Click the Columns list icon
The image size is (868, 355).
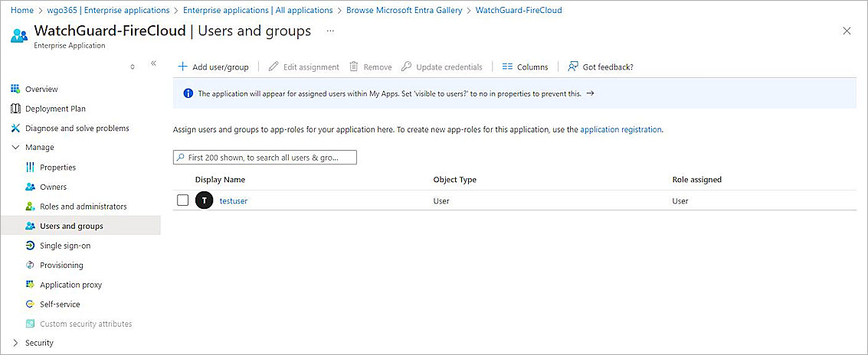(x=507, y=67)
